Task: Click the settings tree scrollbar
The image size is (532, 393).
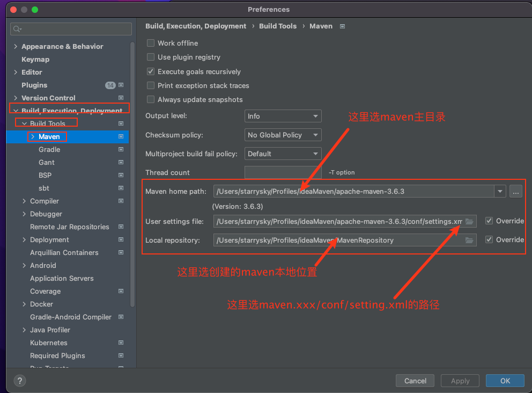Action: click(x=132, y=174)
